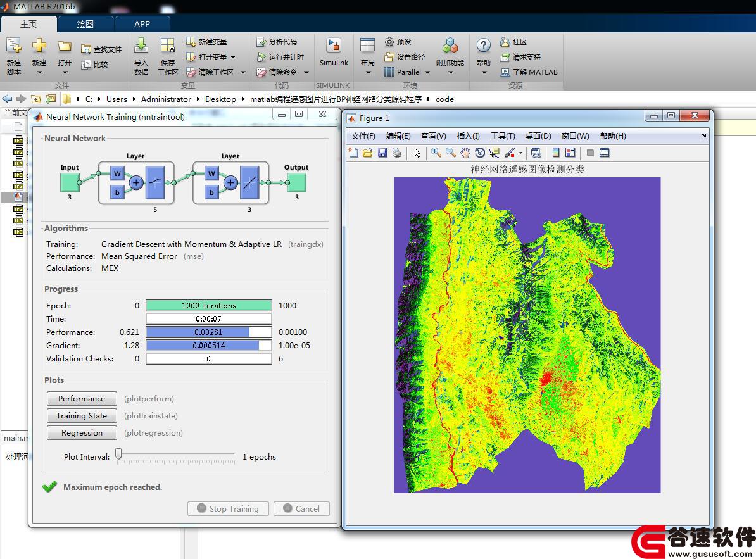This screenshot has width=756, height=559.
Task: Expand the brush color dropdown arrow
Action: pos(520,153)
